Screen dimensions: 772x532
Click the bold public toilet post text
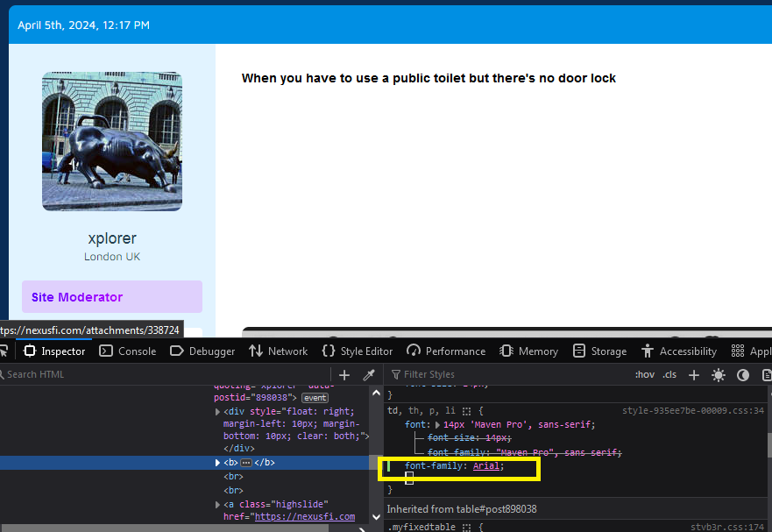(428, 78)
